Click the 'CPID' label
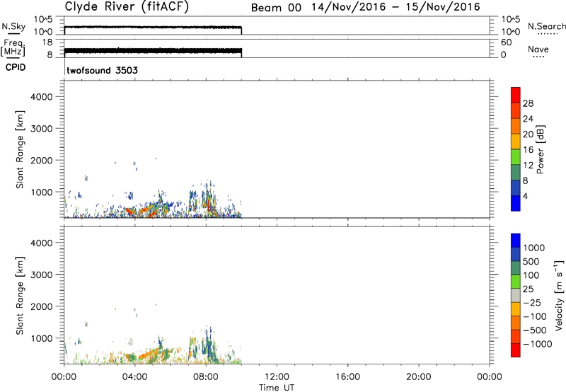Image resolution: width=566 pixels, height=392 pixels. point(16,67)
